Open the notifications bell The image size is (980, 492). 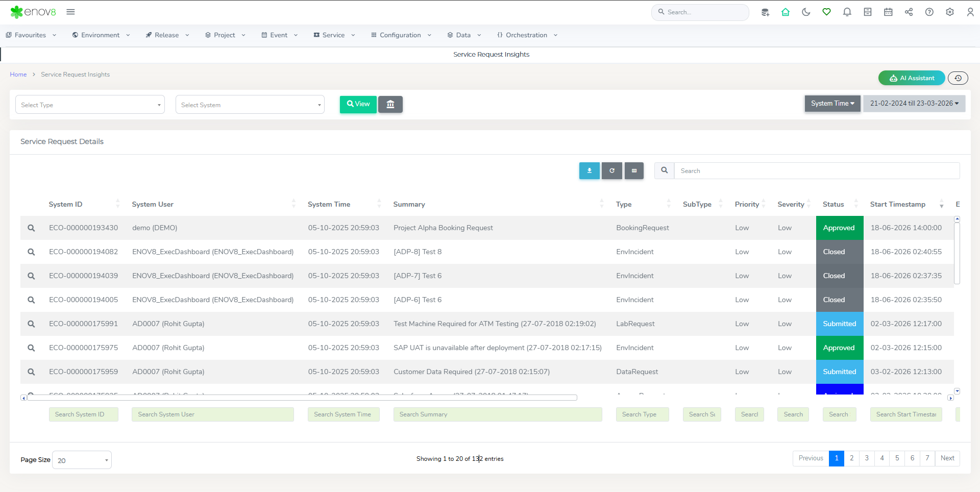(847, 12)
